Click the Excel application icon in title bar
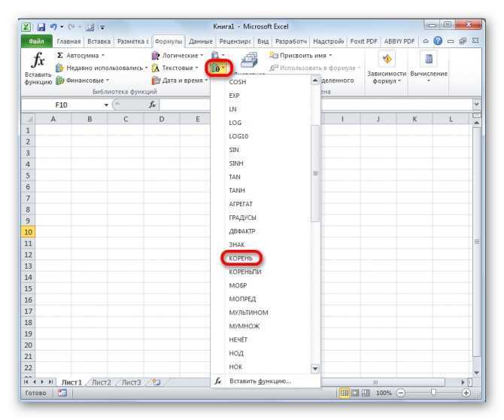504x420 pixels. click(26, 27)
